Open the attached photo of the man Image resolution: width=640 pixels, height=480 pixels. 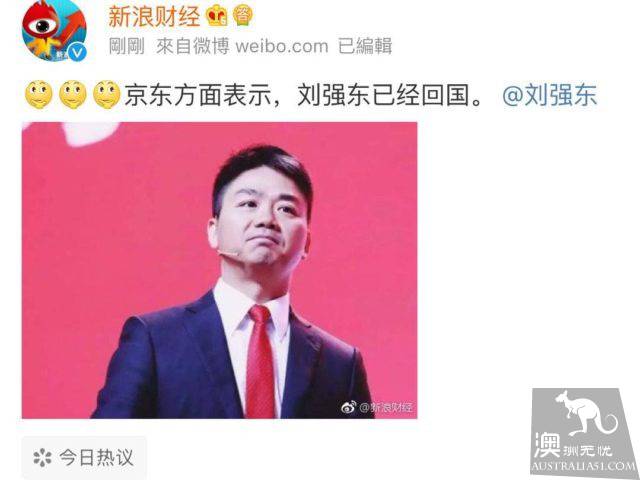[x=220, y=270]
